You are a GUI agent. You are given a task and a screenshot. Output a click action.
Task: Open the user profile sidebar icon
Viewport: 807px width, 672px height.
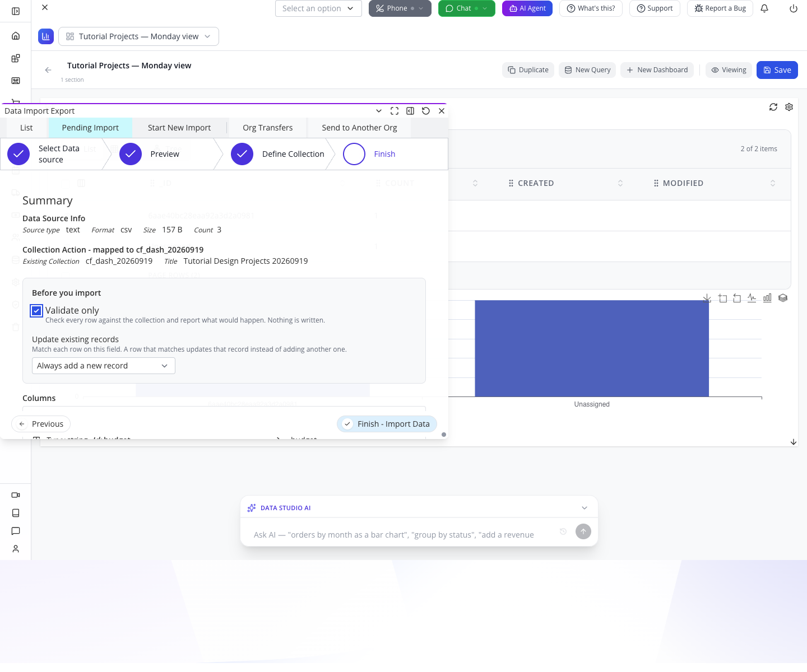point(16,549)
